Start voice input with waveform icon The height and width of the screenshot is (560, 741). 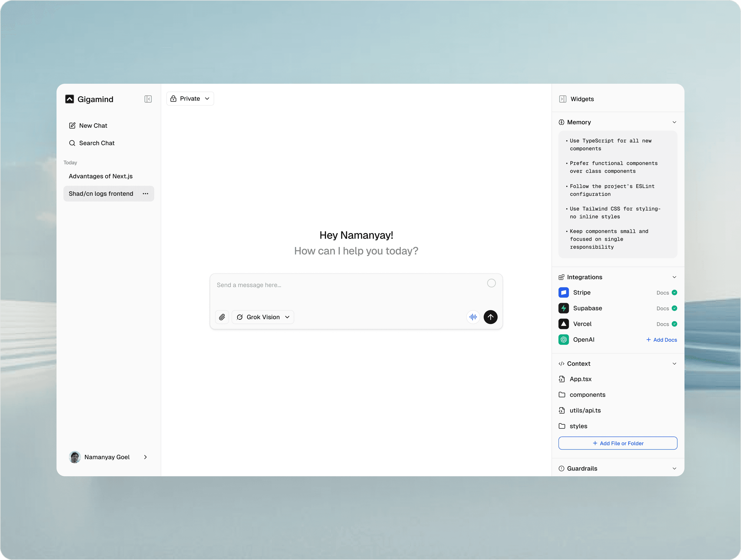tap(473, 317)
